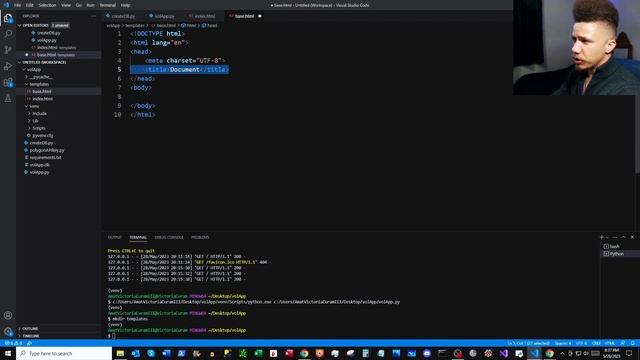
Task: Open Windows notification center icon
Action: (x=629, y=353)
